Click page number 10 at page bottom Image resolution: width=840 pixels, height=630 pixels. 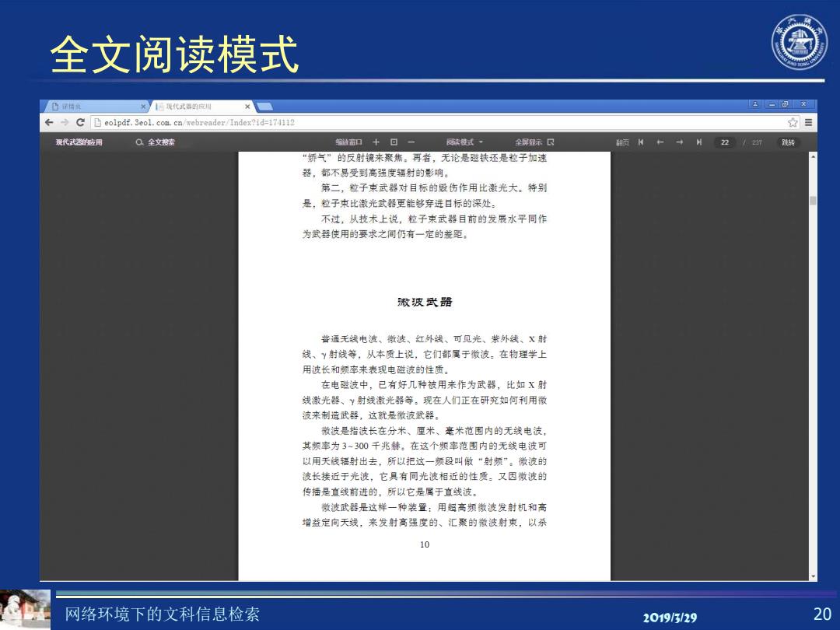pyautogui.click(x=425, y=544)
